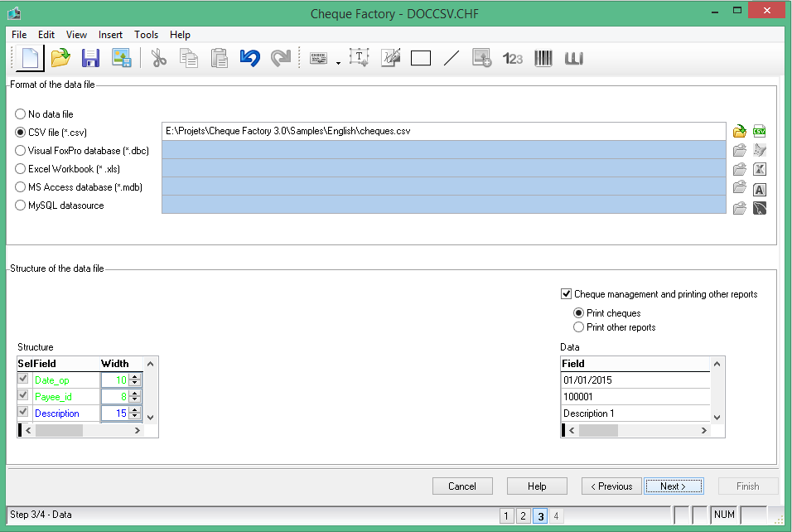This screenshot has height=532, width=792.
Task: Click the FoxPro fox icon
Action: 759,150
